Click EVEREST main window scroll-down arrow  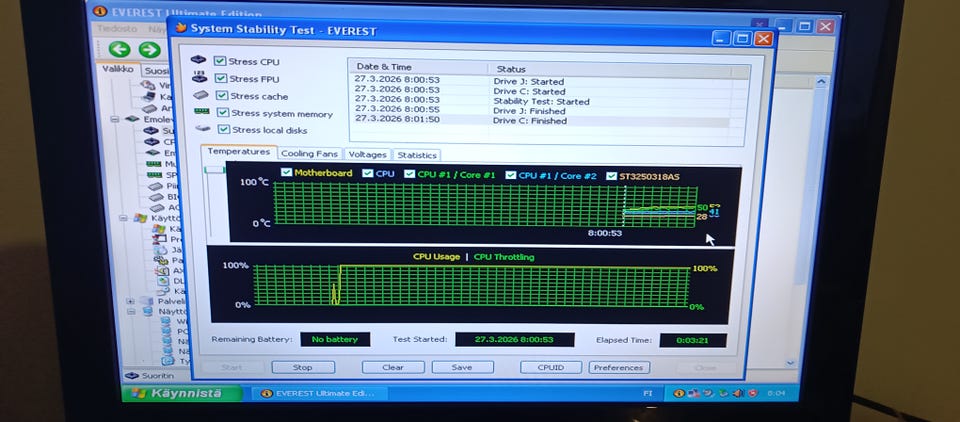(790, 363)
